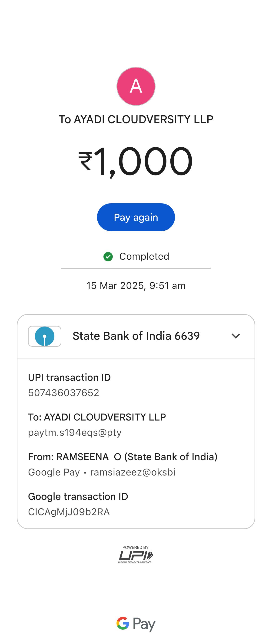
Task: Click the "To: AYADI CLOUDVERSITY LLP" detail line
Action: point(97,417)
